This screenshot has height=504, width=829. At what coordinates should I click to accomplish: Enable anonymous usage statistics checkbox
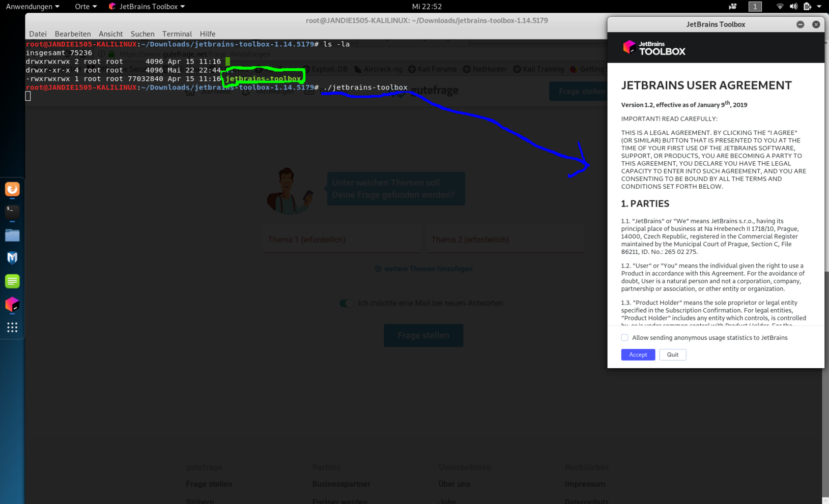[x=624, y=338]
